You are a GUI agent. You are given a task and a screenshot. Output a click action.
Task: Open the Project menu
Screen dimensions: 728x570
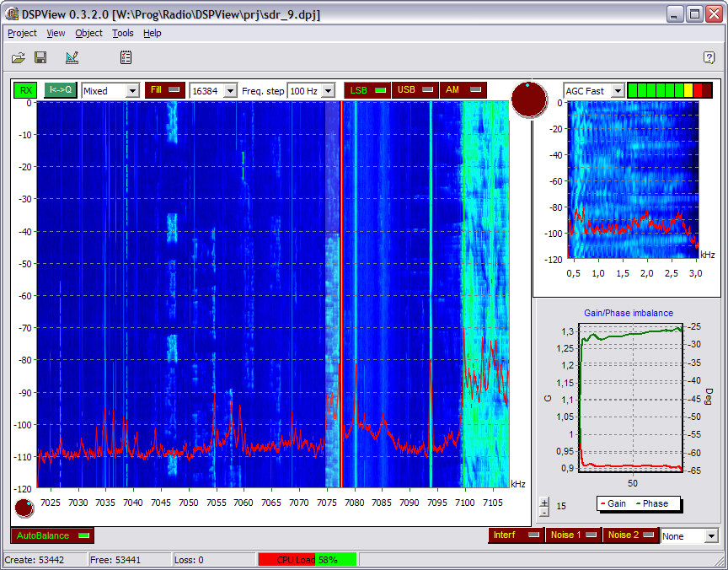pyautogui.click(x=23, y=33)
